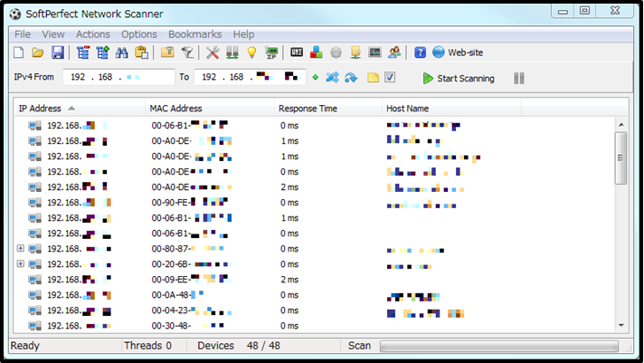Screen dimensions: 644x363
Task: Click the folder filter toolbar icon
Action: coord(167,53)
